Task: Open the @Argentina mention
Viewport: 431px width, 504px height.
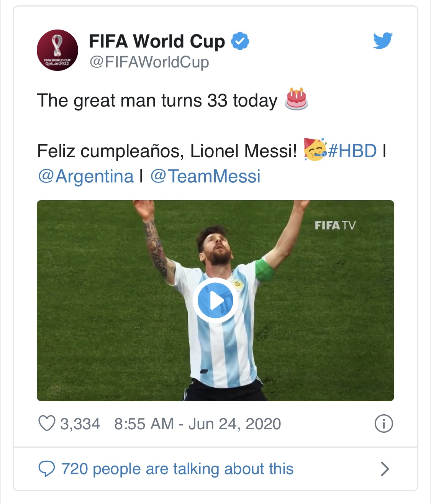Action: point(85,176)
